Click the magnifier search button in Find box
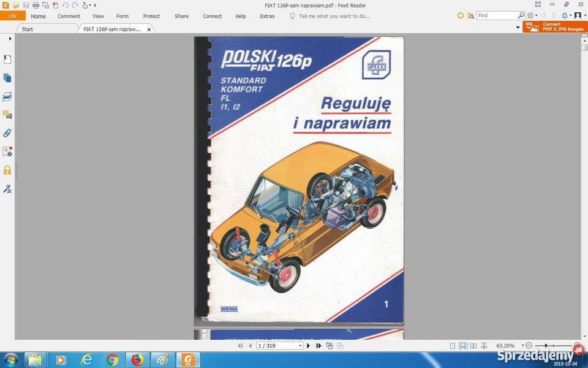This screenshot has width=588, height=368. point(521,15)
